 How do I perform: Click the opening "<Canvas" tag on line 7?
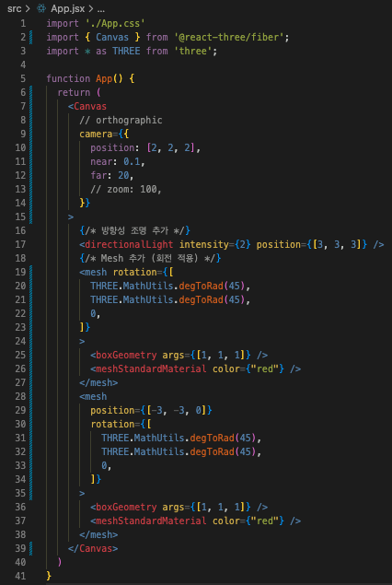point(87,106)
